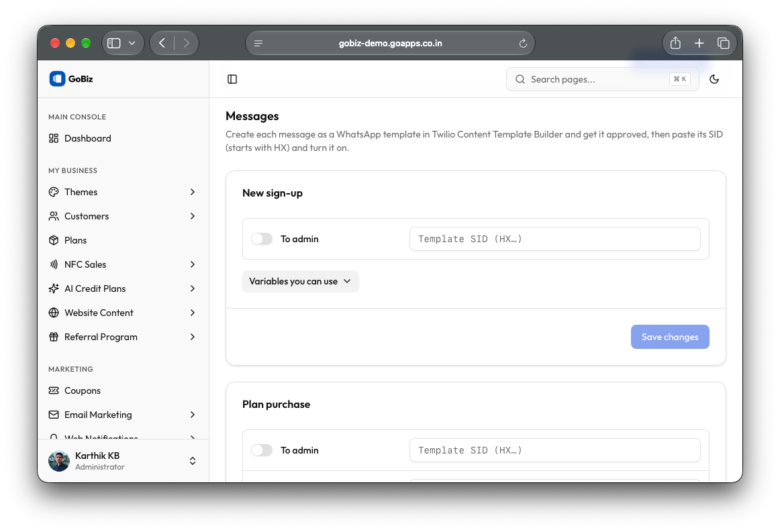The image size is (780, 532).
Task: Click the Themes palette icon
Action: 54,192
